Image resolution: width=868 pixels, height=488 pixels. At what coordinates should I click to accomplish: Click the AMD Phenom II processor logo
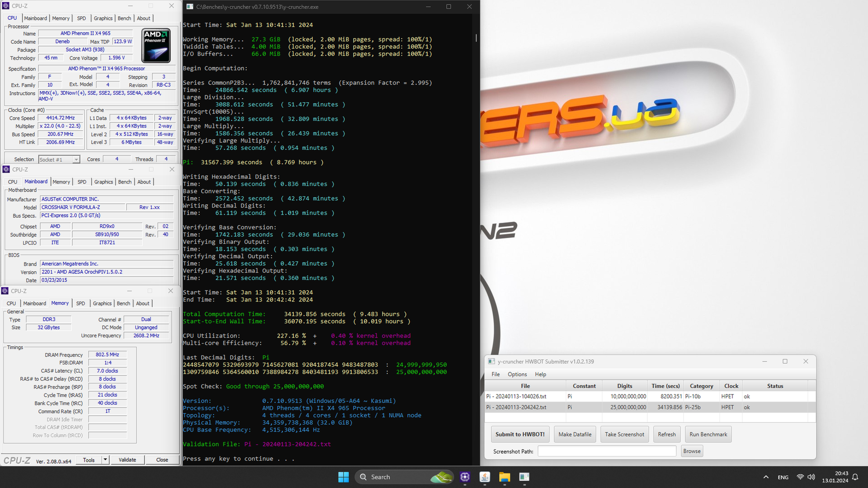tap(156, 46)
